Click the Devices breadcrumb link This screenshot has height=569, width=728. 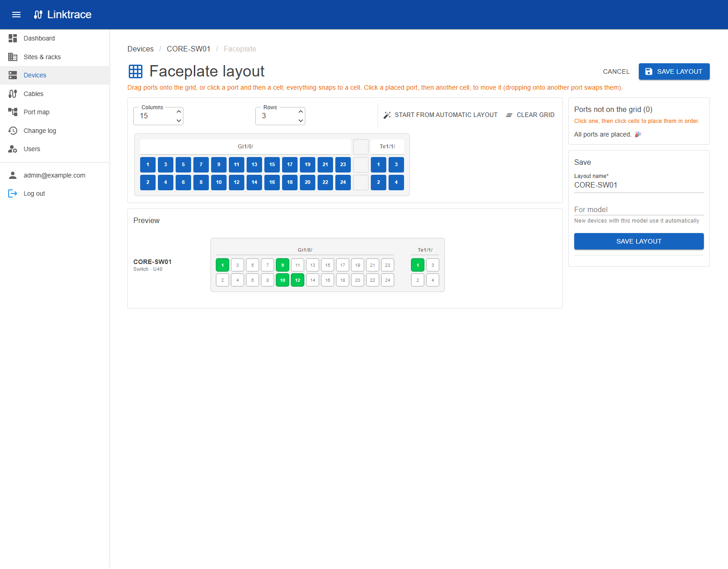[141, 49]
